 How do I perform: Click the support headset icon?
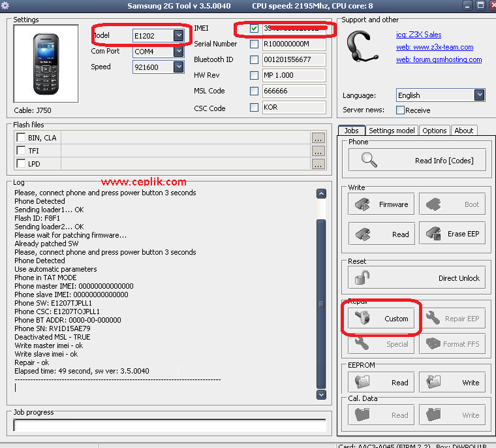(362, 46)
